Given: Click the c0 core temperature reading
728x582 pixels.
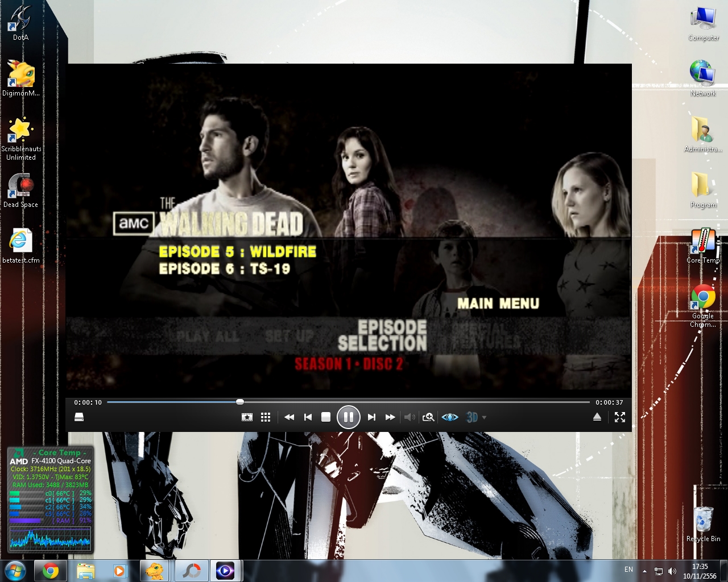Looking at the screenshot, I should tap(59, 493).
